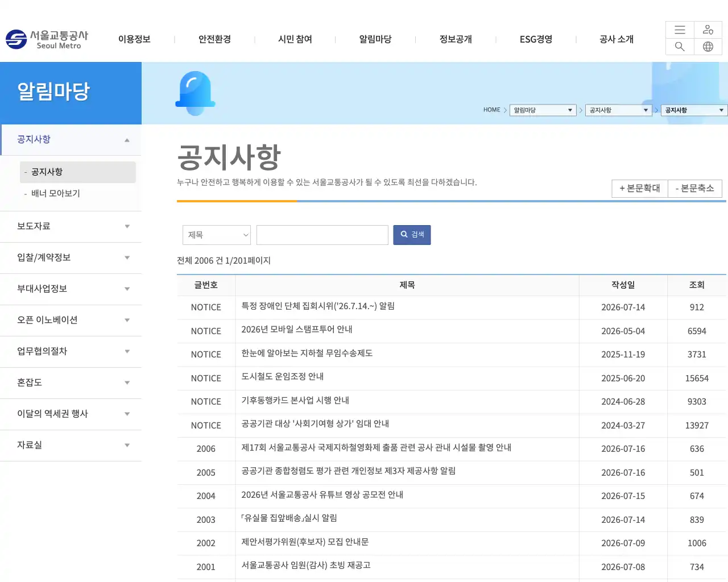Screen dimensions: 728x582
Task: Open post 2003 유실물 집앞배송 실시 알림
Action: (x=289, y=518)
